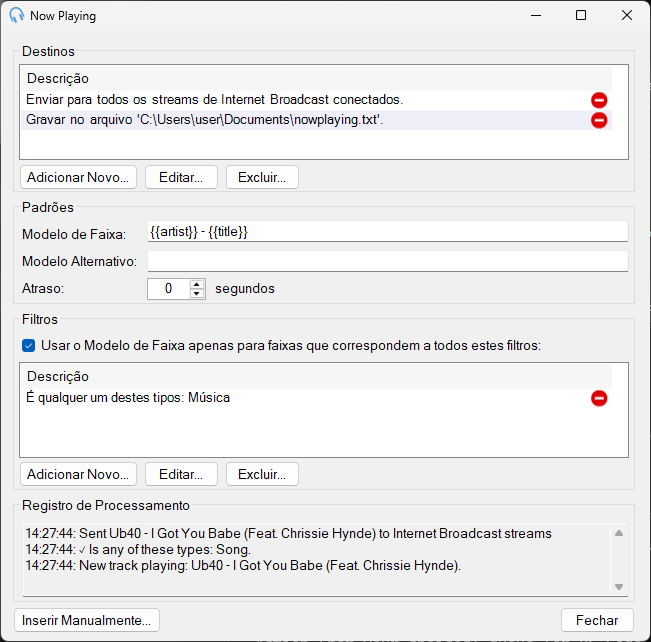Focus the Modelo Alternativo field
This screenshot has height=642, width=651.
(387, 261)
